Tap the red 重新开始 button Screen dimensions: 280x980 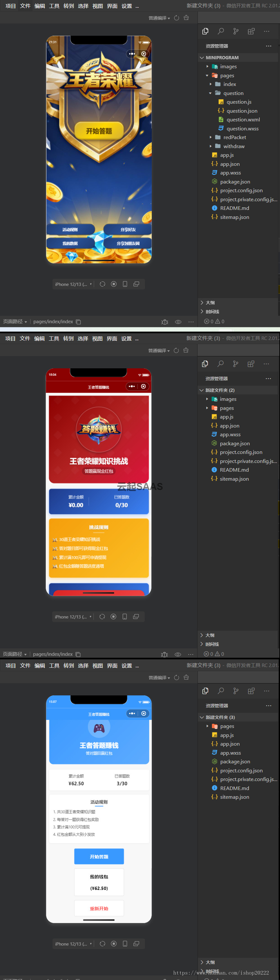[x=99, y=909]
